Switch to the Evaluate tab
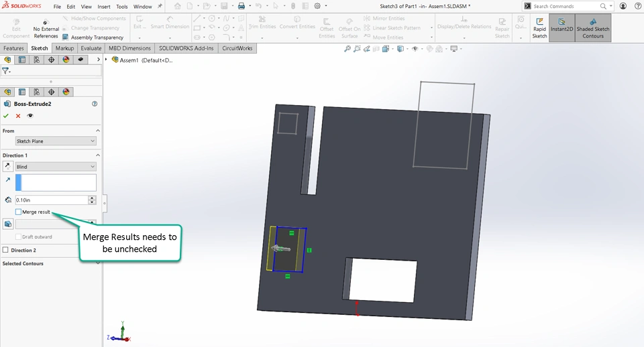The image size is (644, 347). (x=91, y=48)
